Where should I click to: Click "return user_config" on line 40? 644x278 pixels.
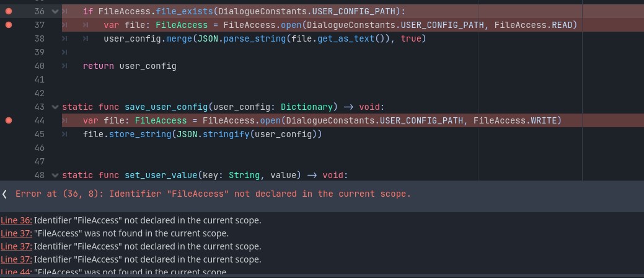(130, 66)
